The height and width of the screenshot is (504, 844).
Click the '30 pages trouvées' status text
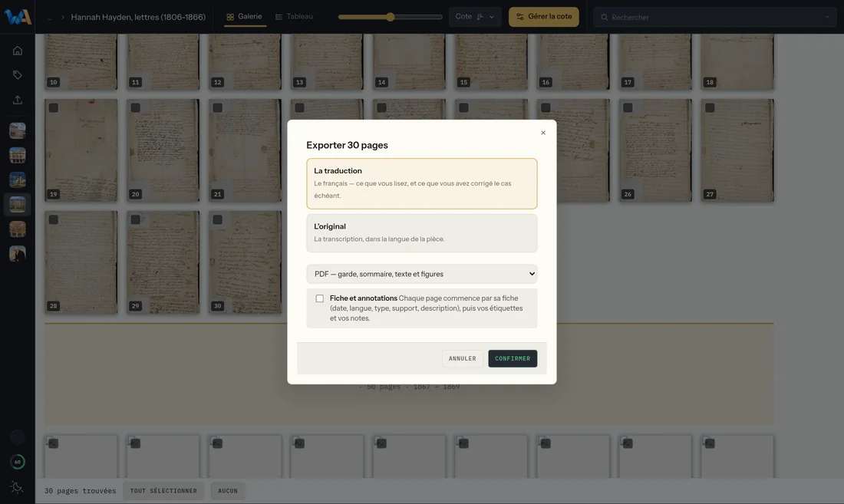[x=81, y=490]
